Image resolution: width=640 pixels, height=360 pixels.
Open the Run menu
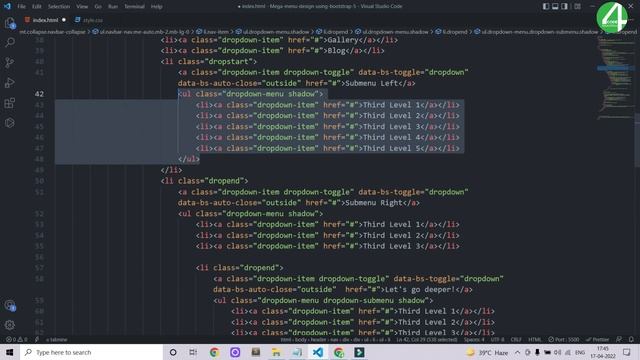click(x=113, y=7)
